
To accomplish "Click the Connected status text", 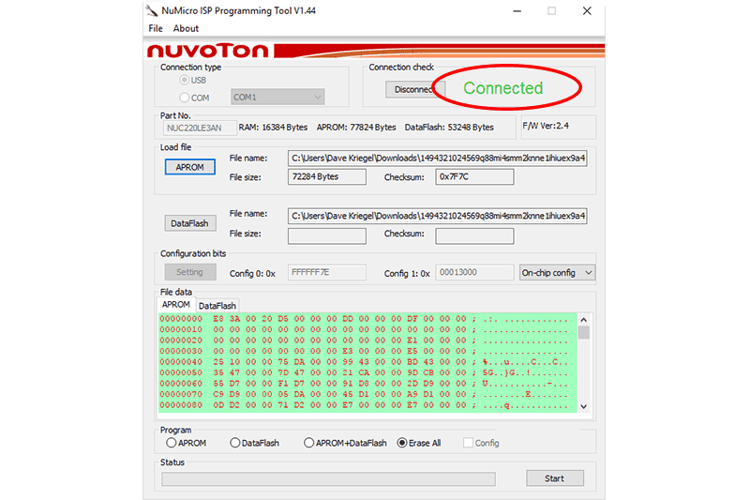I will [x=503, y=88].
